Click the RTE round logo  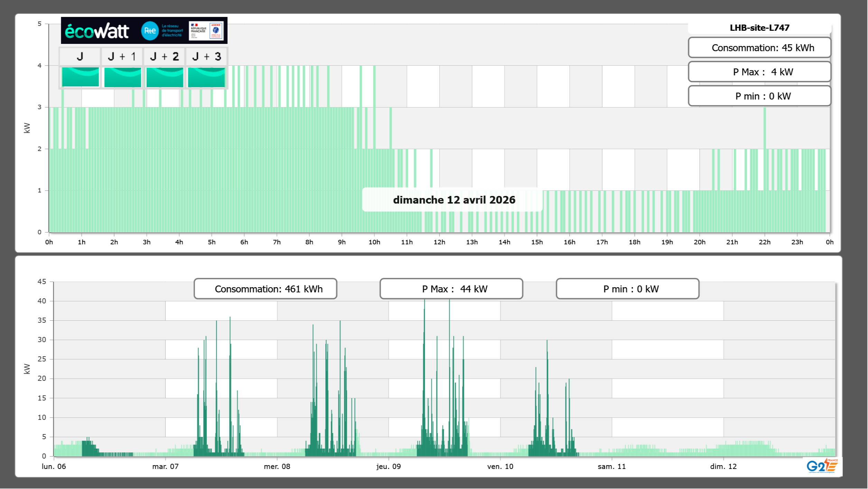[150, 31]
